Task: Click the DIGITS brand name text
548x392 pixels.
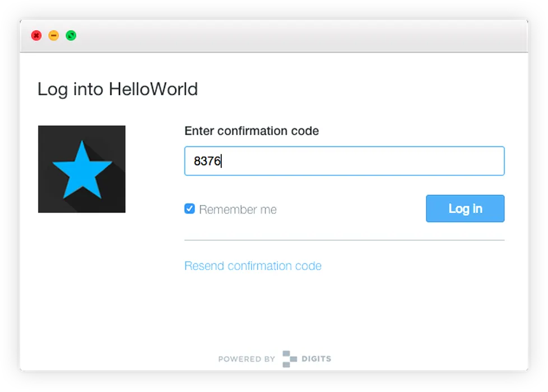Action: 317,359
